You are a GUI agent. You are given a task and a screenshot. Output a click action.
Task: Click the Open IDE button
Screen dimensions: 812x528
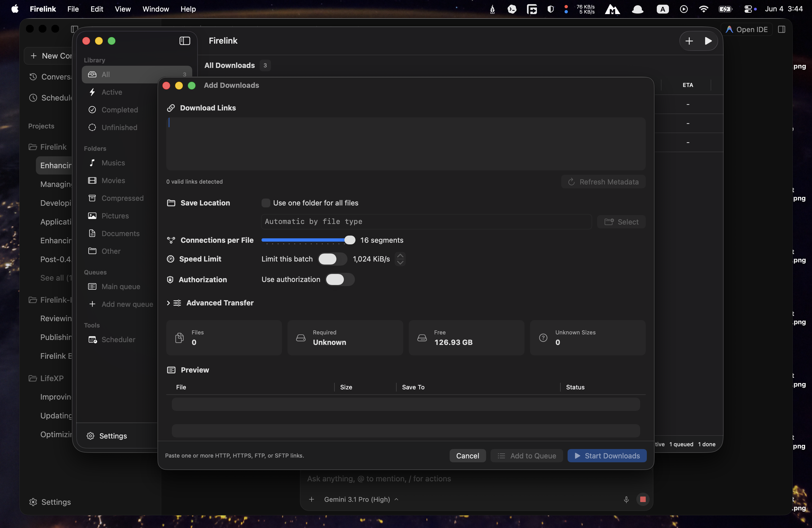point(746,29)
